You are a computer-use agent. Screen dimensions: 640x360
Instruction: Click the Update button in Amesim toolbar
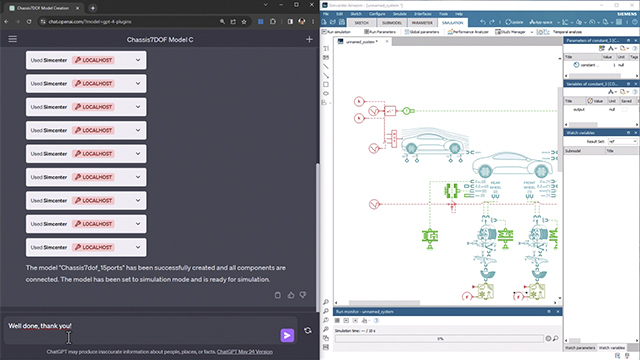coord(514,22)
